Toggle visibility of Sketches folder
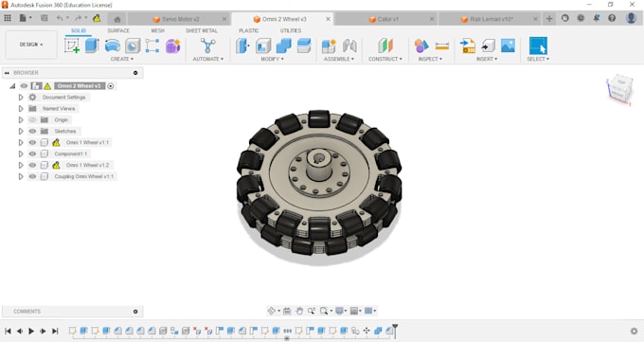The width and height of the screenshot is (644, 342). (x=32, y=131)
